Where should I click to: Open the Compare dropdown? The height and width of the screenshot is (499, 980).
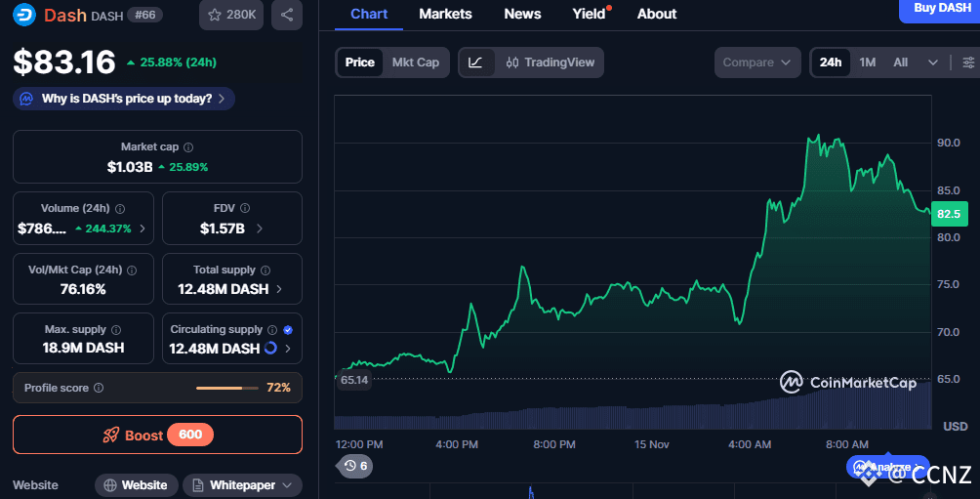(x=756, y=62)
